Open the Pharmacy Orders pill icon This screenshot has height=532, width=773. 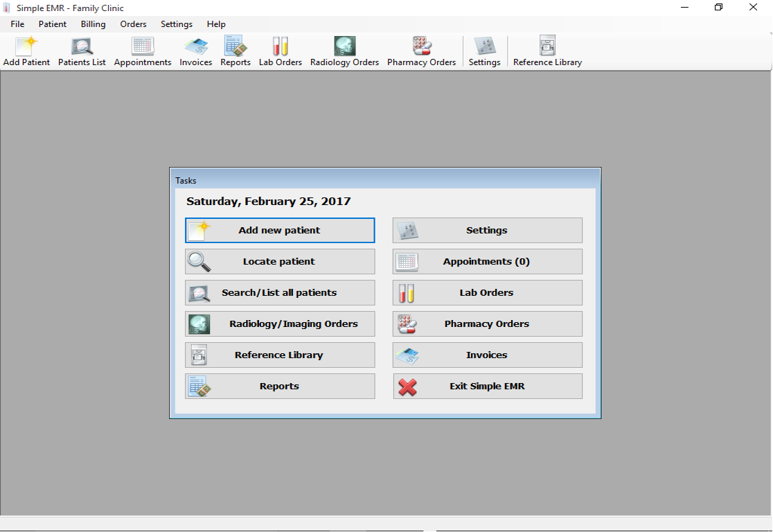(x=421, y=50)
